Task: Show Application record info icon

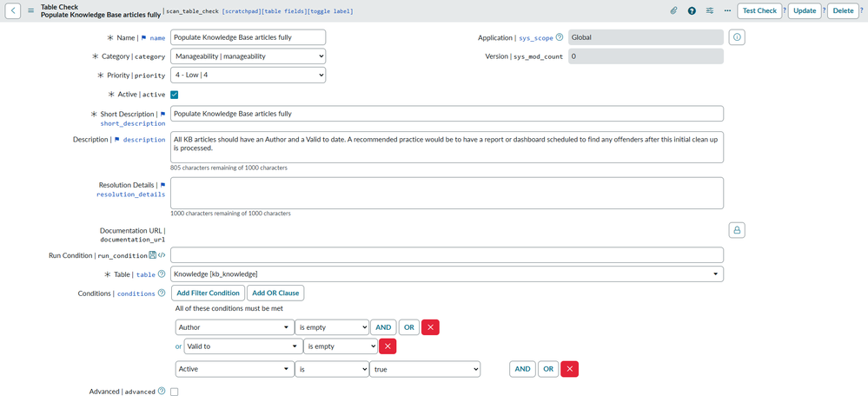Action: click(x=737, y=37)
